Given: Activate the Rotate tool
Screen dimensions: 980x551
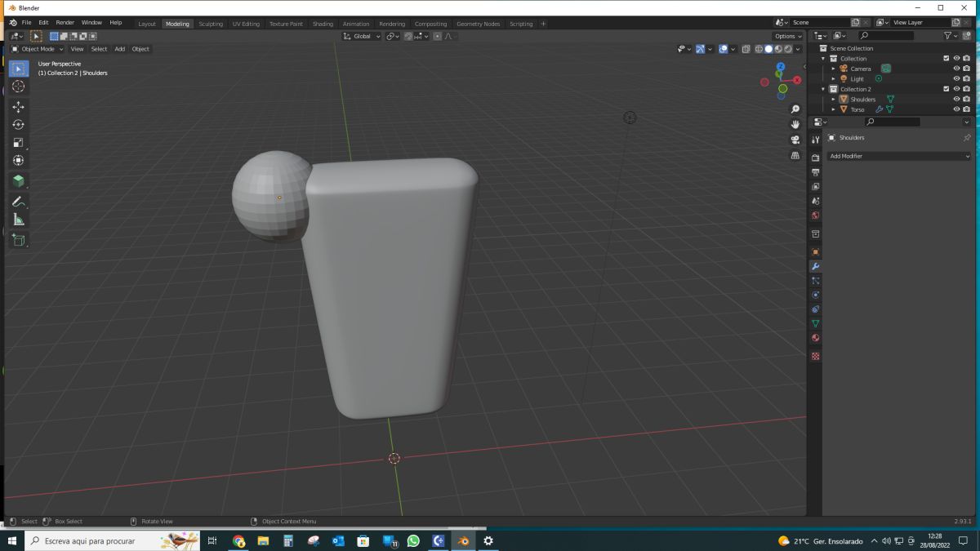Looking at the screenshot, I should (x=19, y=125).
